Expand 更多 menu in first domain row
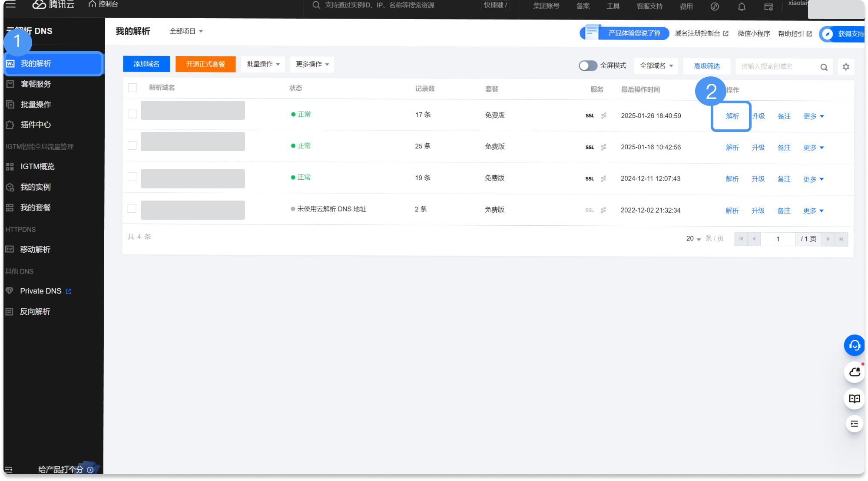 coord(814,116)
